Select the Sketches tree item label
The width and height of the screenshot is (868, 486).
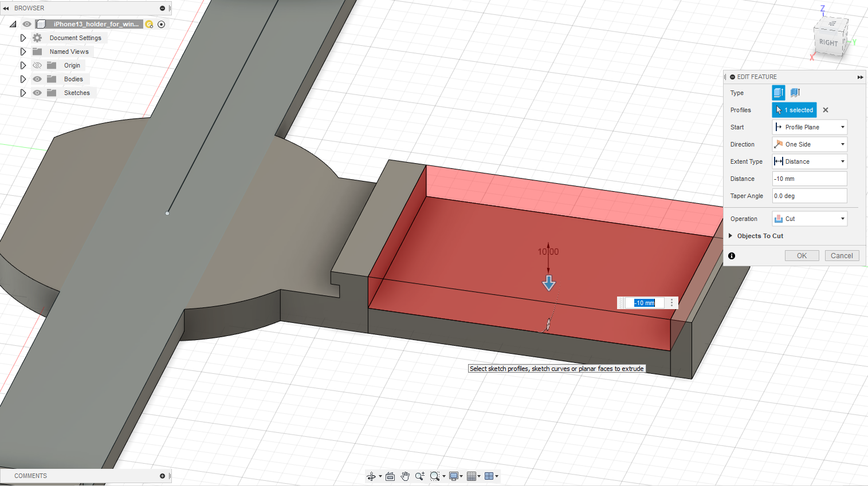(x=77, y=93)
